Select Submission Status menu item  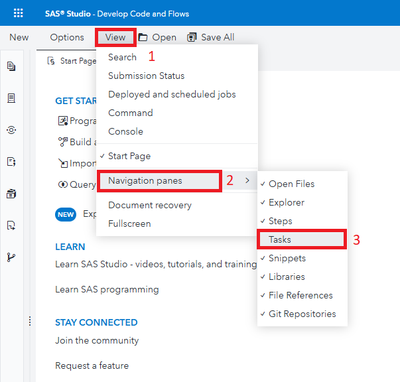tap(177, 76)
